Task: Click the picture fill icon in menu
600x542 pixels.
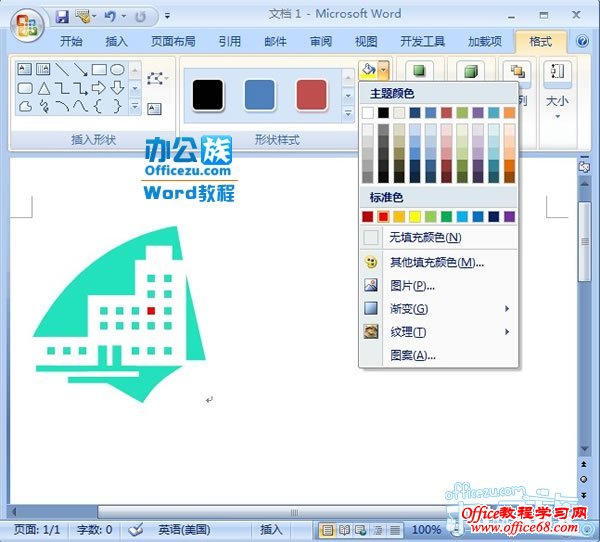Action: point(370,285)
